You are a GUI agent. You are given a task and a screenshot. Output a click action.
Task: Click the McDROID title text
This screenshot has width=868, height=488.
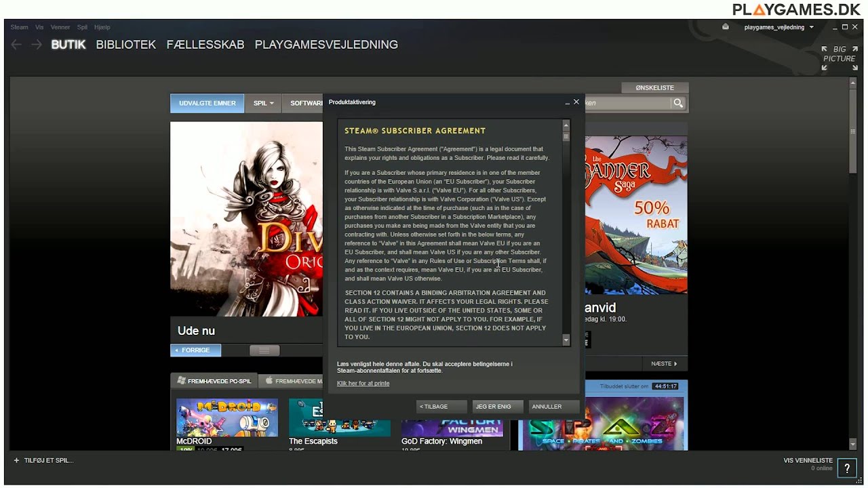[x=194, y=441]
